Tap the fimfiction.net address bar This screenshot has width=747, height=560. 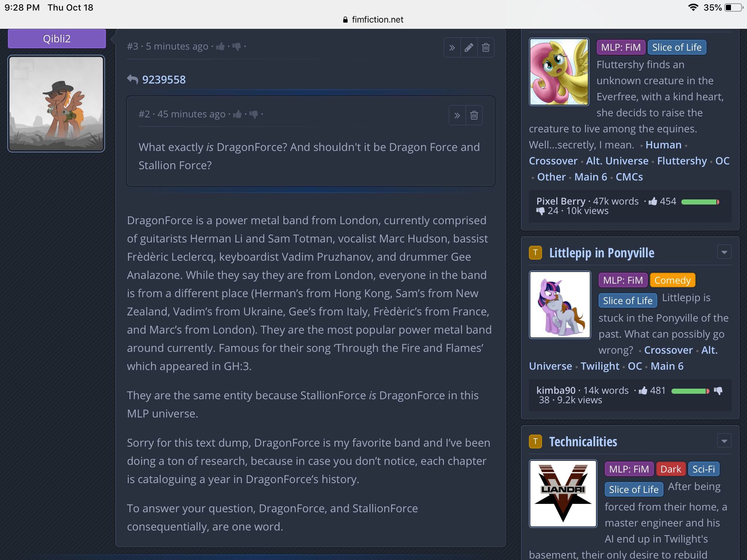pyautogui.click(x=373, y=19)
